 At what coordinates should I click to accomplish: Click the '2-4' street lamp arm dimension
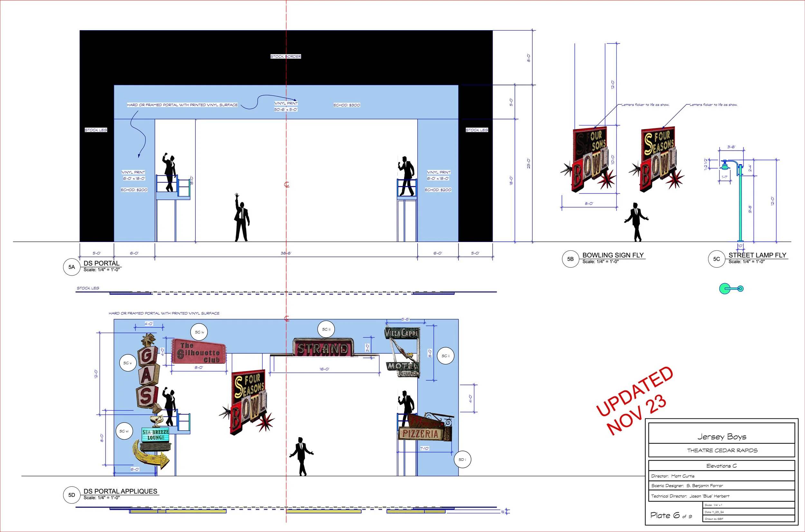750,168
